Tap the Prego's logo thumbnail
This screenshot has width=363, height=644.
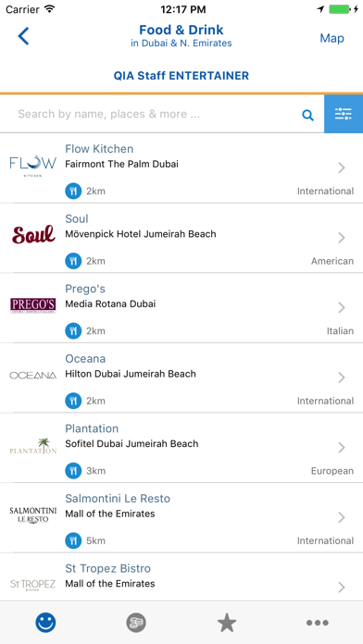point(33,306)
